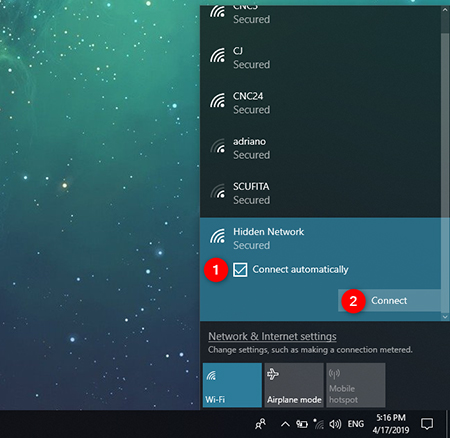Open Network & Internet settings link
This screenshot has width=450, height=438.
tap(272, 336)
